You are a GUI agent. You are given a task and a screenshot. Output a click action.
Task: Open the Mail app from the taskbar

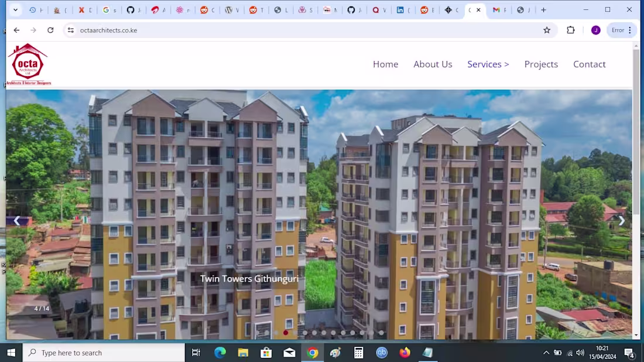(289, 353)
